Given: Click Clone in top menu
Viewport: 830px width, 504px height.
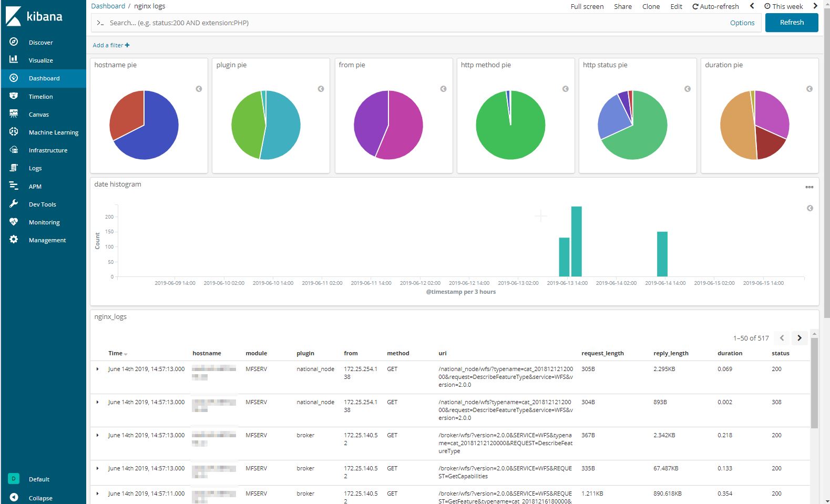Looking at the screenshot, I should click(x=651, y=6).
